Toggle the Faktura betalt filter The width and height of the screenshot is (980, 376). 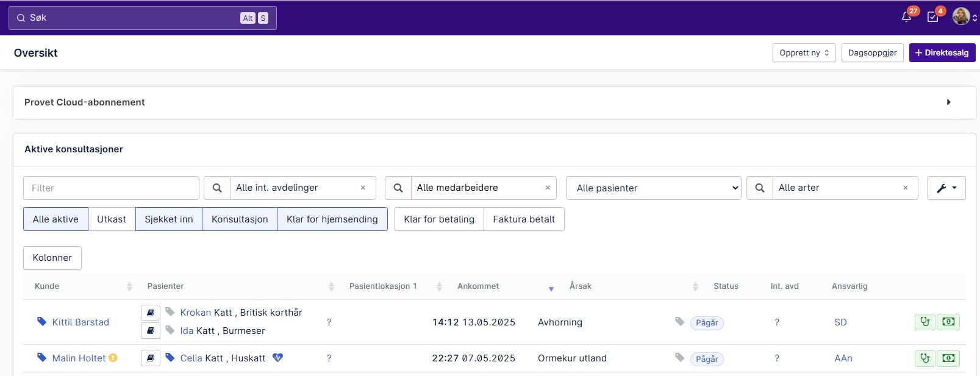tap(524, 219)
